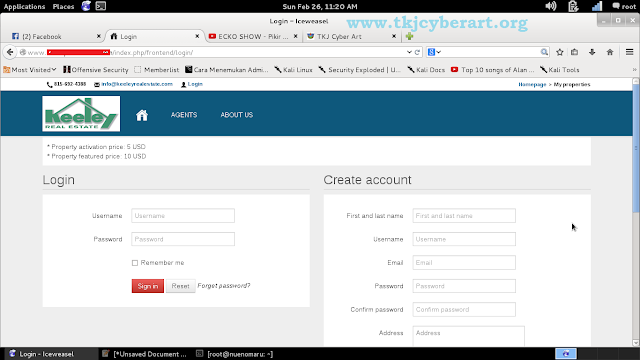Screen dimensions: 640x360
Task: Switch to the TKJ Cyber Art tab
Action: click(x=351, y=36)
